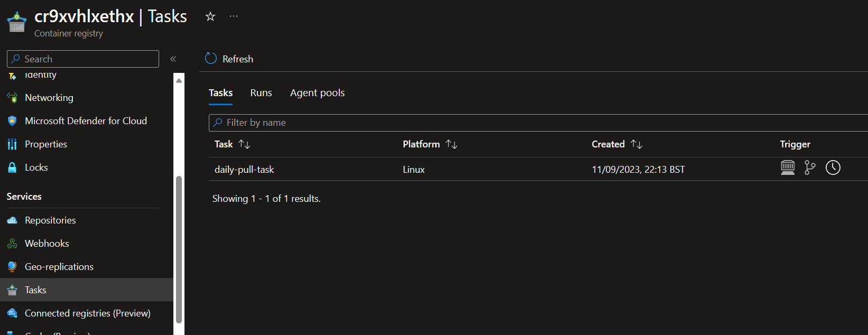The width and height of the screenshot is (868, 335).
Task: Collapse the left navigation pane chevron
Action: click(173, 59)
